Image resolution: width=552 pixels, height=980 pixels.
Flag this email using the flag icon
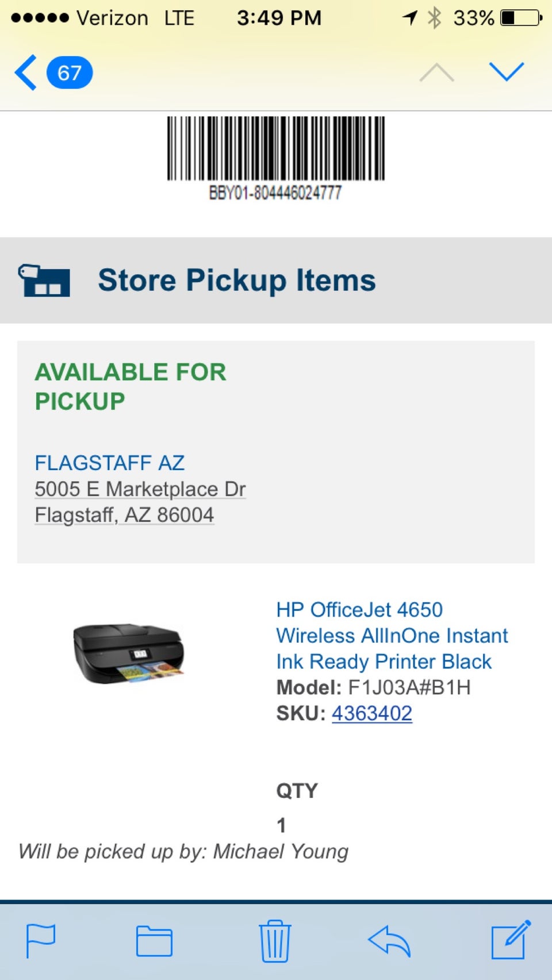point(41,941)
